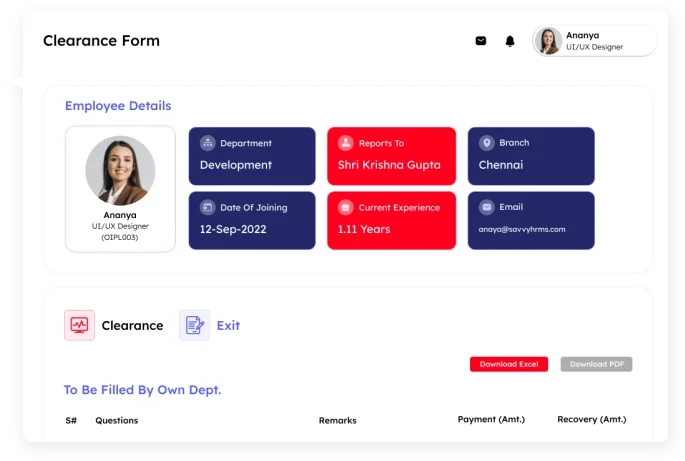Click the small header profile avatar
The height and width of the screenshot is (461, 685).
548,41
